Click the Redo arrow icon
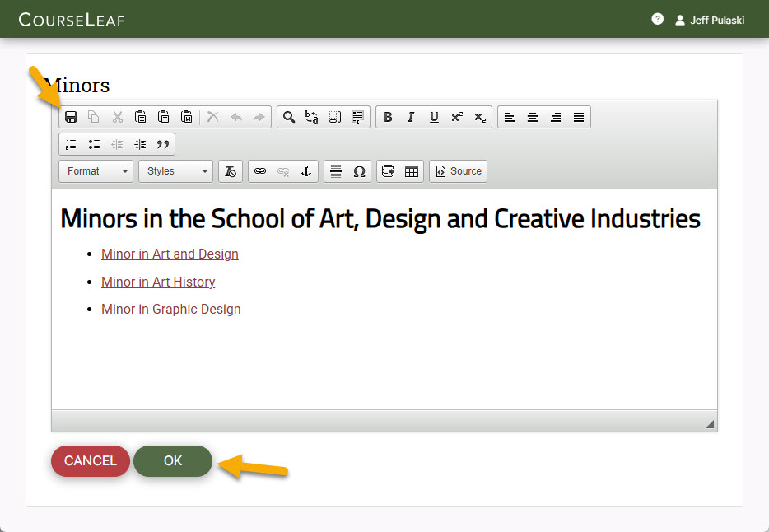The width and height of the screenshot is (769, 532). pyautogui.click(x=259, y=117)
